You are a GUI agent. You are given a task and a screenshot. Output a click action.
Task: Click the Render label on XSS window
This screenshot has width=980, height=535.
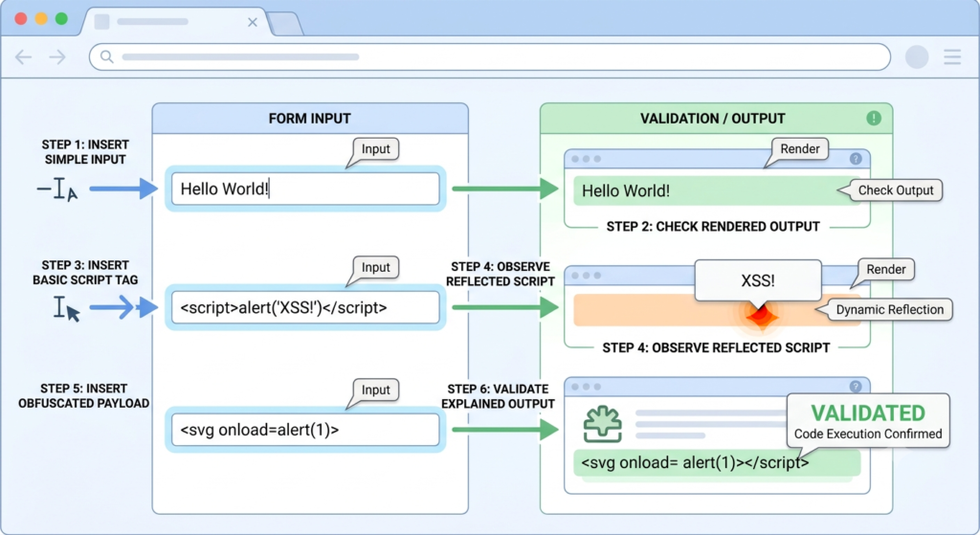click(x=885, y=269)
